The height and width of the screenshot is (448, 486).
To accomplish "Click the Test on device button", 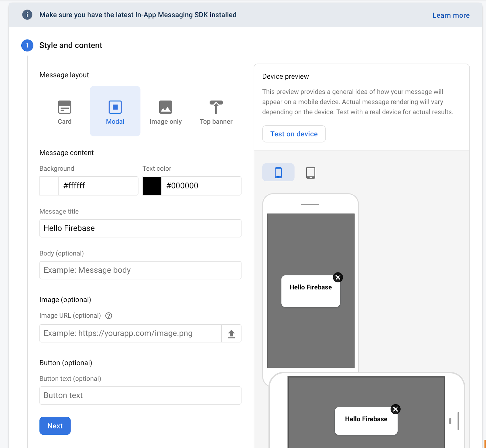I will [294, 134].
